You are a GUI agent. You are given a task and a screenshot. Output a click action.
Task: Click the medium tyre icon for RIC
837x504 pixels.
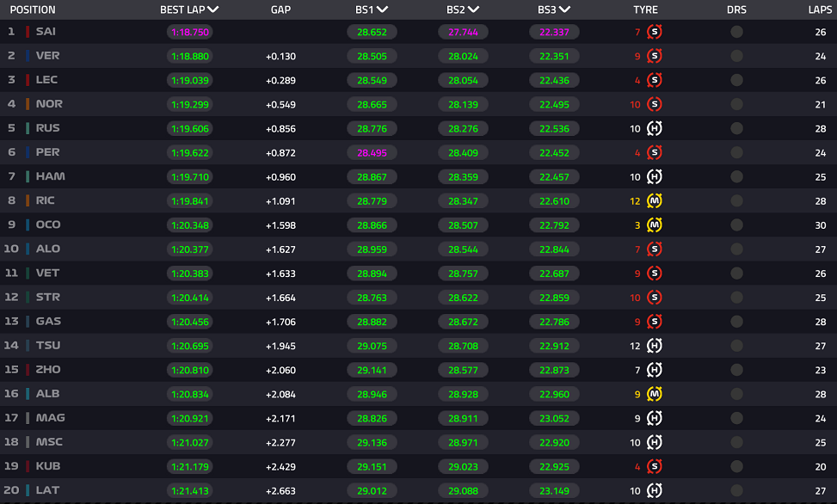click(655, 200)
